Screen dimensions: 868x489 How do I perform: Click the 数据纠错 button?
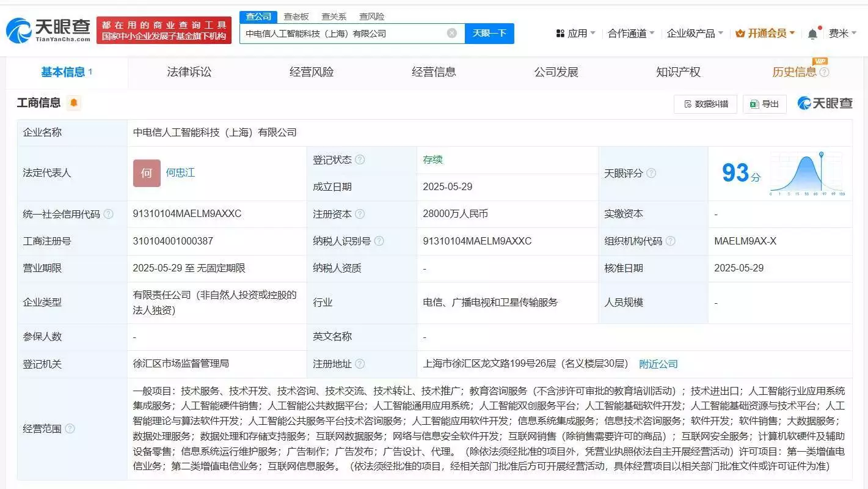point(706,104)
